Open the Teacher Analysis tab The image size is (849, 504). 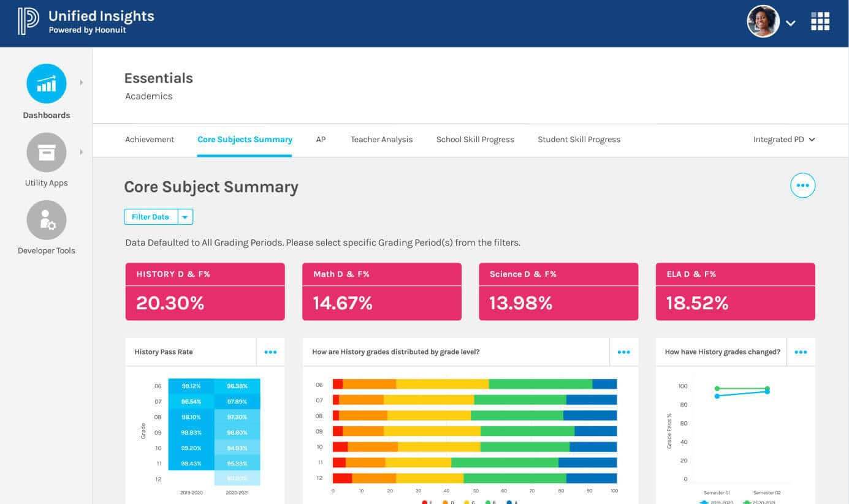point(381,139)
